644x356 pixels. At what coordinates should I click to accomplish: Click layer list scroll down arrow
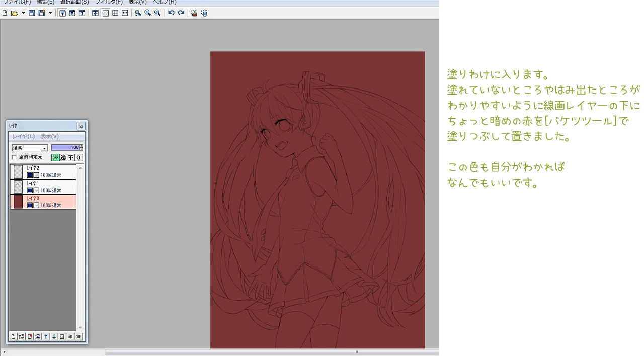pyautogui.click(x=80, y=327)
